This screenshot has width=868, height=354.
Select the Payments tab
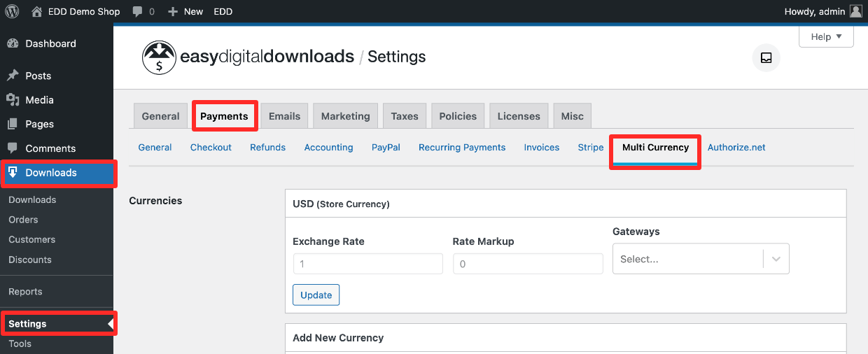[x=224, y=116]
